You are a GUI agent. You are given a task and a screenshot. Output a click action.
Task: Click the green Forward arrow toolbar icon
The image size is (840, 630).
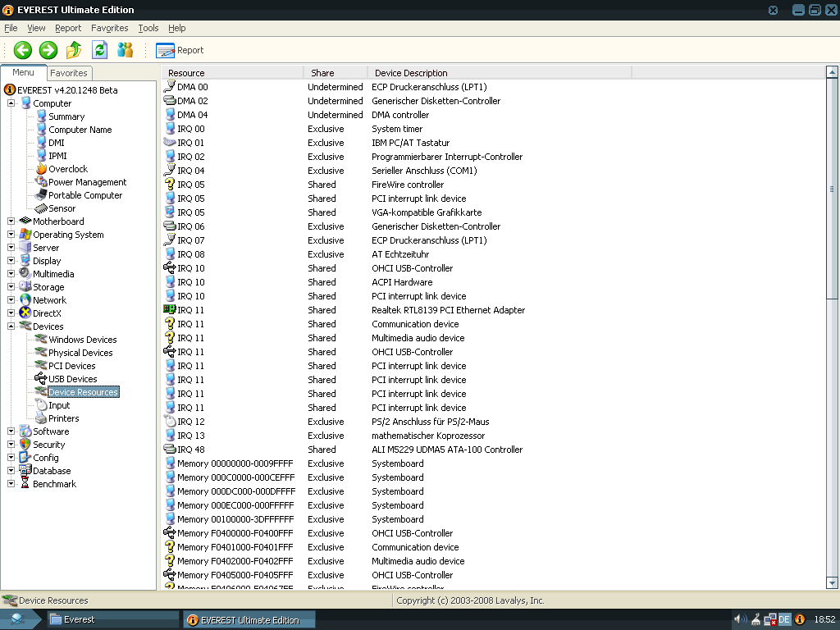click(x=48, y=50)
